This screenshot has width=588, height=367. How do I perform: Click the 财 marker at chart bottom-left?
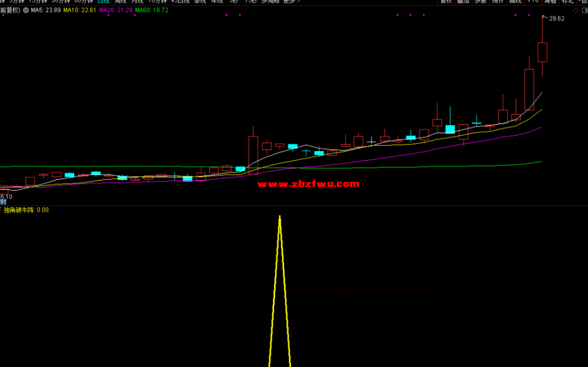point(3,202)
